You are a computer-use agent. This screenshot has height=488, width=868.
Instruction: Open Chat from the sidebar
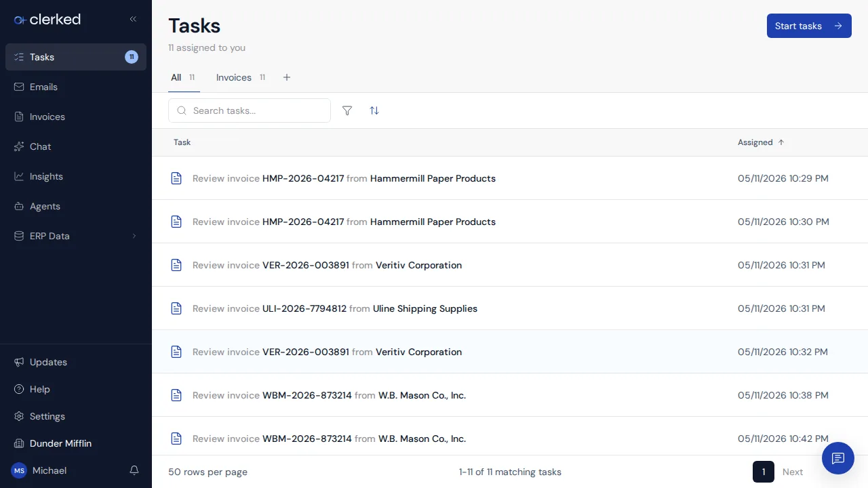click(x=76, y=146)
